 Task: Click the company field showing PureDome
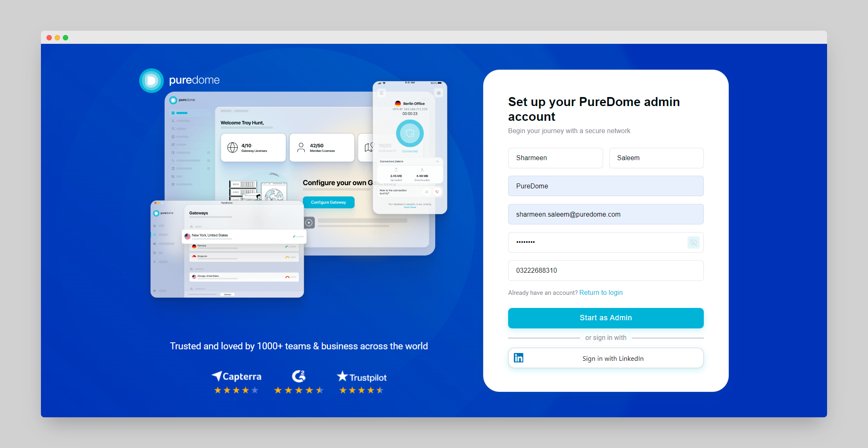[606, 186]
